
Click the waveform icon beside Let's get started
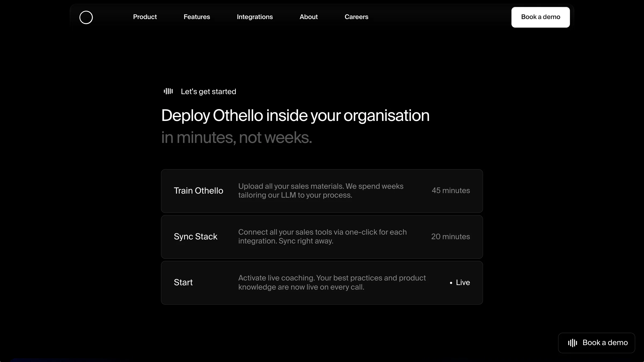tap(168, 91)
